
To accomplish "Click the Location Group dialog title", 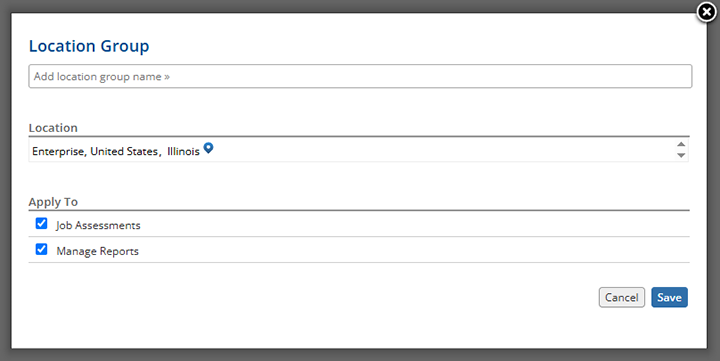I will coord(89,46).
